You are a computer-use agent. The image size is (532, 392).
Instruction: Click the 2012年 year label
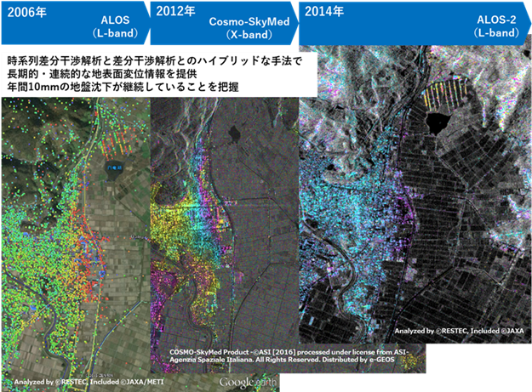coord(175,11)
